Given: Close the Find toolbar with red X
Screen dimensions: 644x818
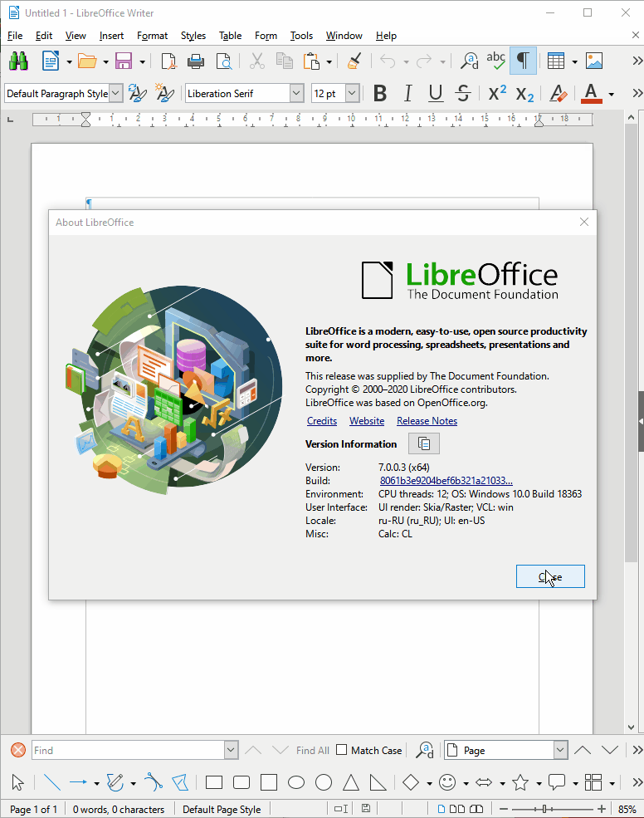Looking at the screenshot, I should coord(18,750).
